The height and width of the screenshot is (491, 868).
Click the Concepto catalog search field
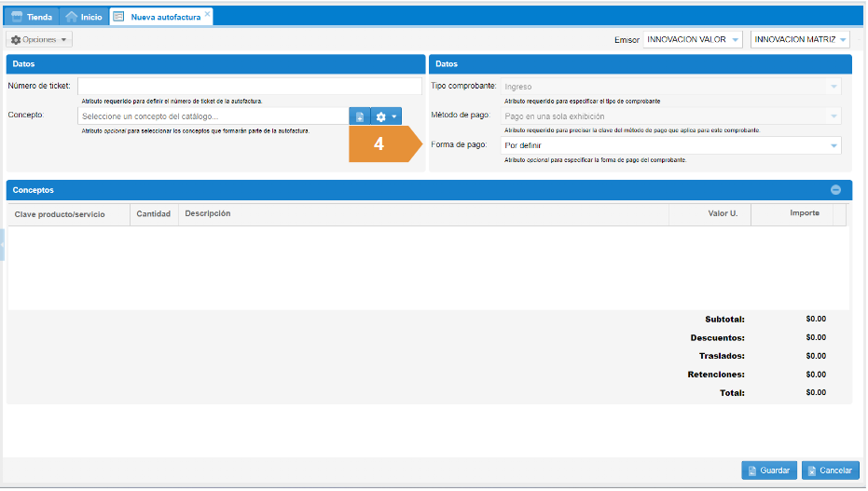pos(214,116)
